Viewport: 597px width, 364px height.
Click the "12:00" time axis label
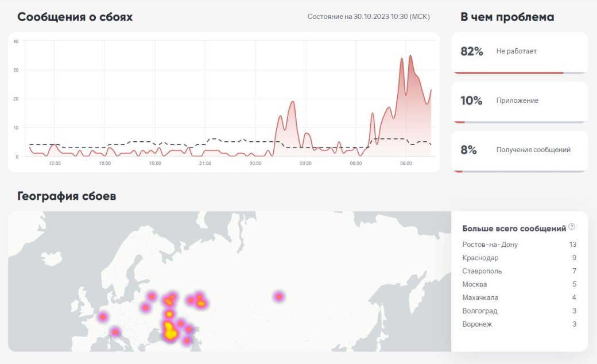[55, 164]
